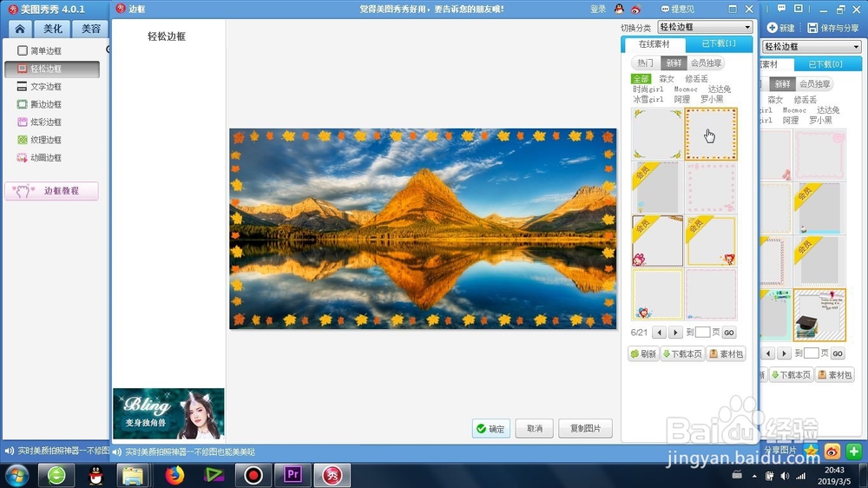868x488 pixels.
Task: Click the home icon tab
Action: click(20, 29)
